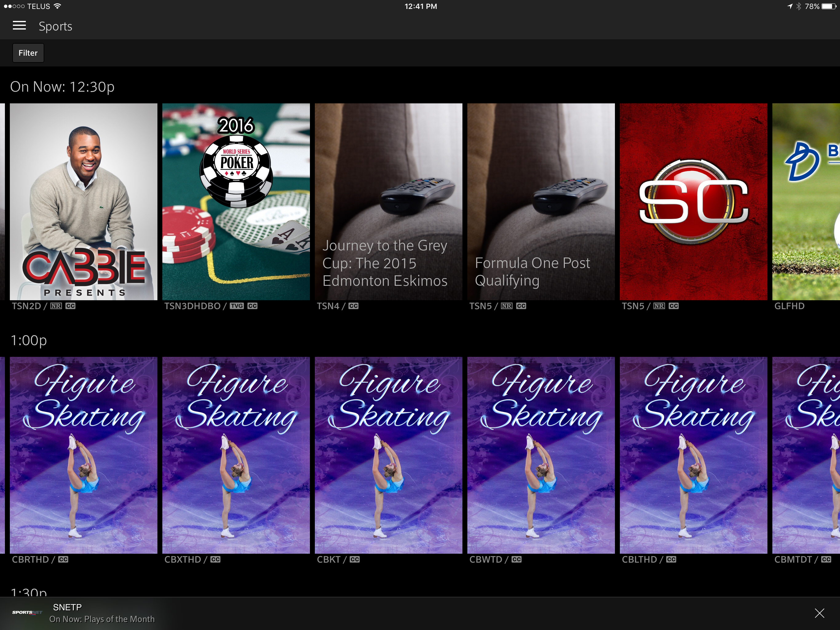Open the SC SportsCentre thumbnail
840x630 pixels.
(693, 202)
